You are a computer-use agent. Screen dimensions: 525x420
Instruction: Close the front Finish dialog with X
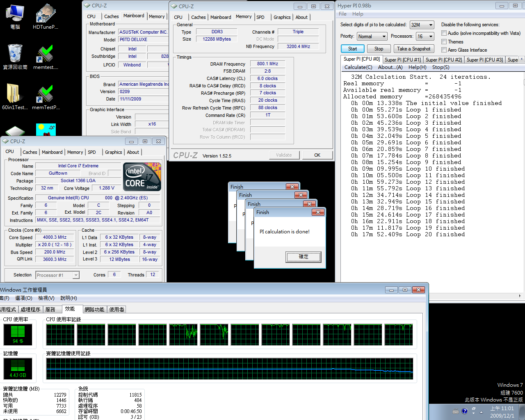pos(318,212)
